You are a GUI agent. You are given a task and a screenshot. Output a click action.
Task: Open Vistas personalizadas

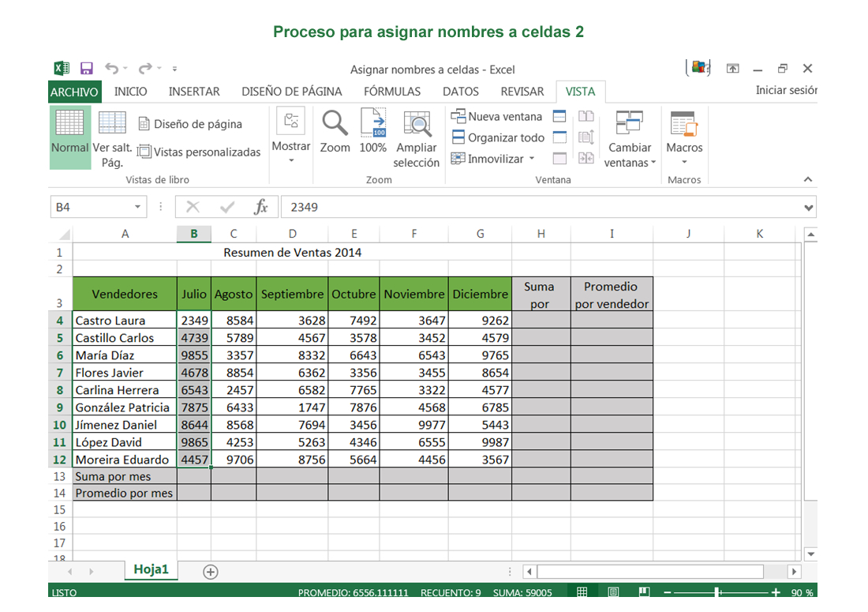click(x=199, y=152)
